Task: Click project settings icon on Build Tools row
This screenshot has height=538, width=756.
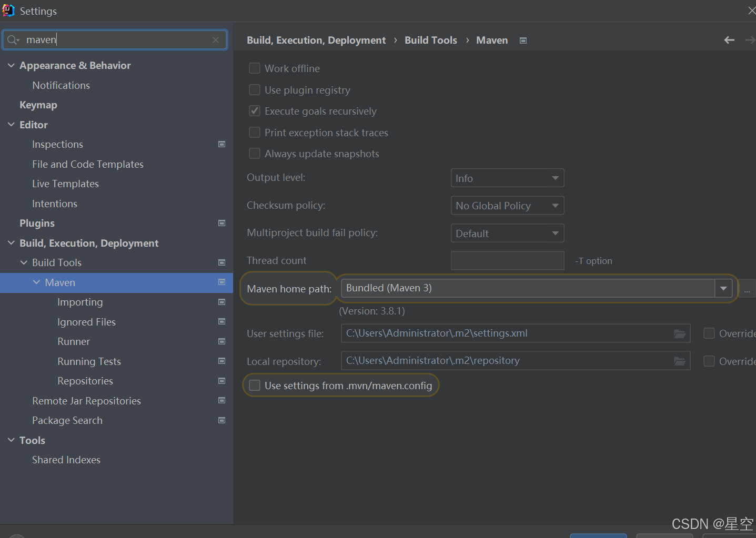Action: click(x=222, y=262)
